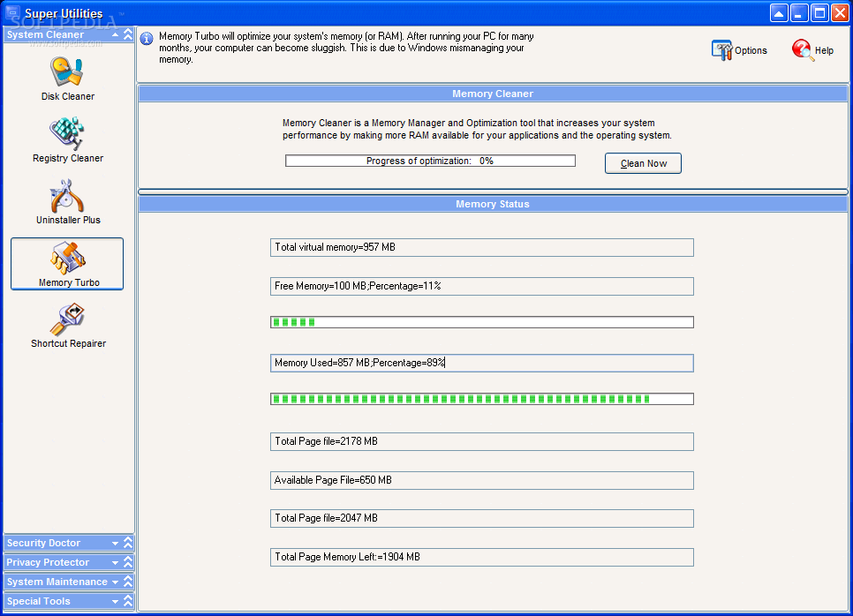Open System Maintenance dropdown arrow
This screenshot has height=616, width=853.
[116, 582]
